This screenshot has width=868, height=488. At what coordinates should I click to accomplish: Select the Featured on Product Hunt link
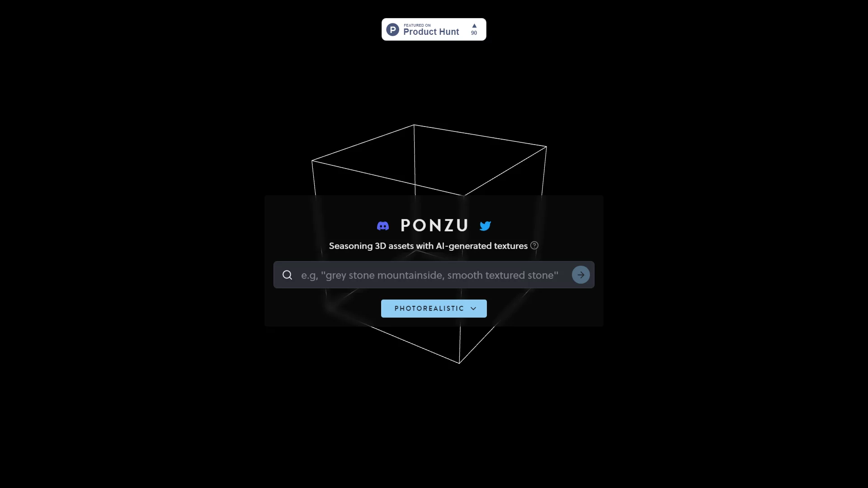pyautogui.click(x=434, y=28)
